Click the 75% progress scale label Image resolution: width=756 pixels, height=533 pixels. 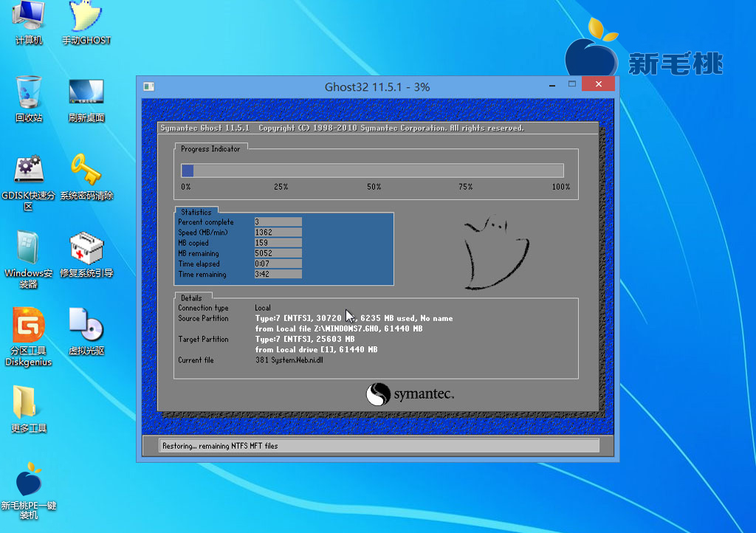(466, 187)
